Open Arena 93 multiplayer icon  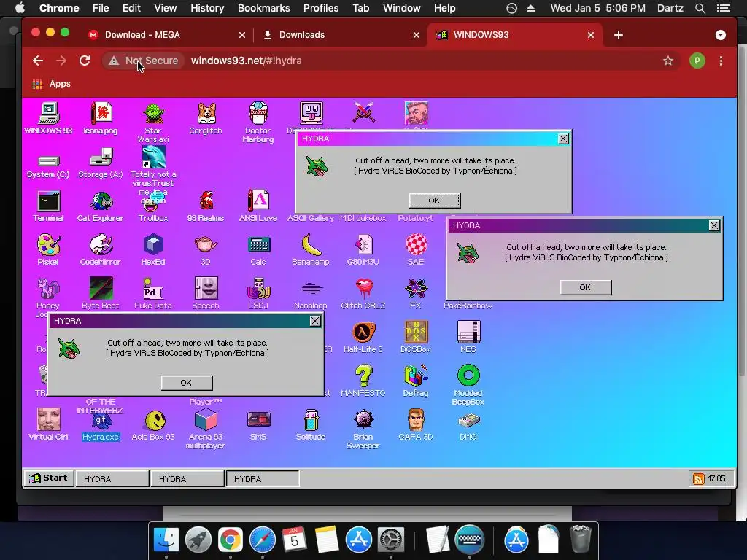pos(205,429)
